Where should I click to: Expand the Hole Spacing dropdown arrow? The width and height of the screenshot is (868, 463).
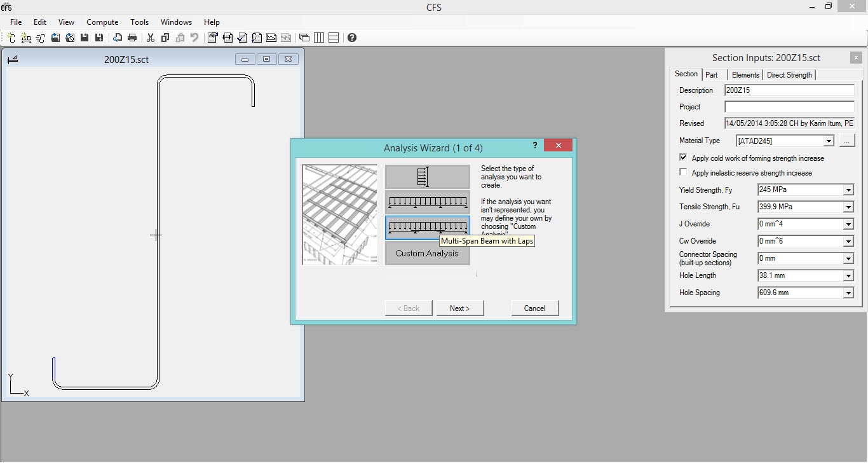(848, 293)
